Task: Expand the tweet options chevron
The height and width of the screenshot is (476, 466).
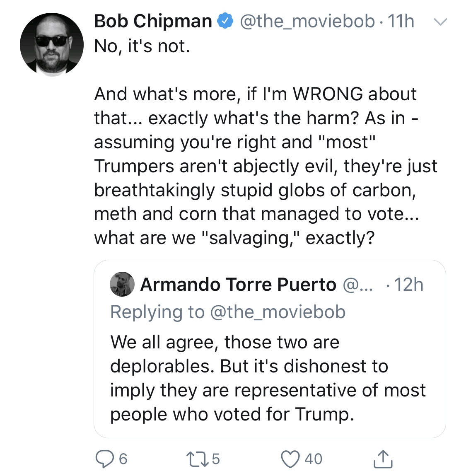Action: tap(440, 22)
